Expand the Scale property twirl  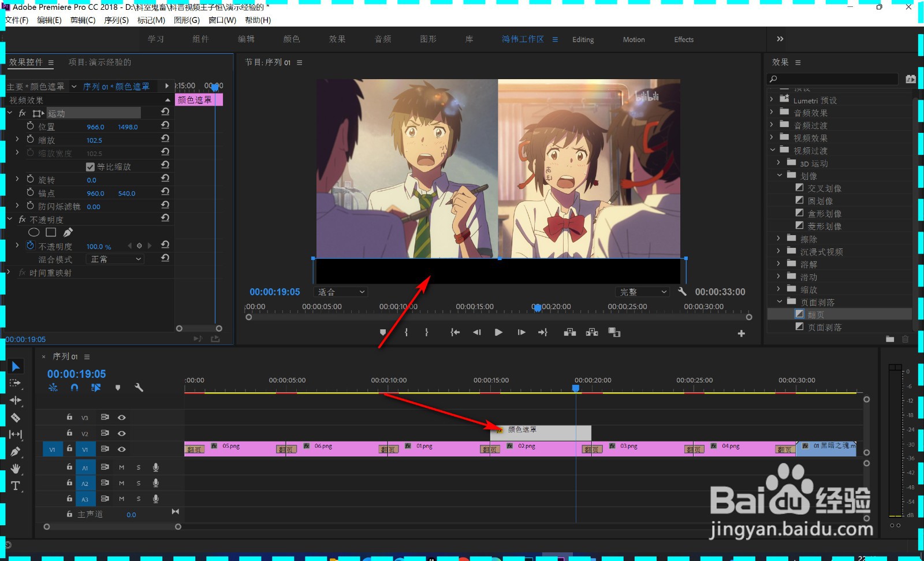point(17,139)
